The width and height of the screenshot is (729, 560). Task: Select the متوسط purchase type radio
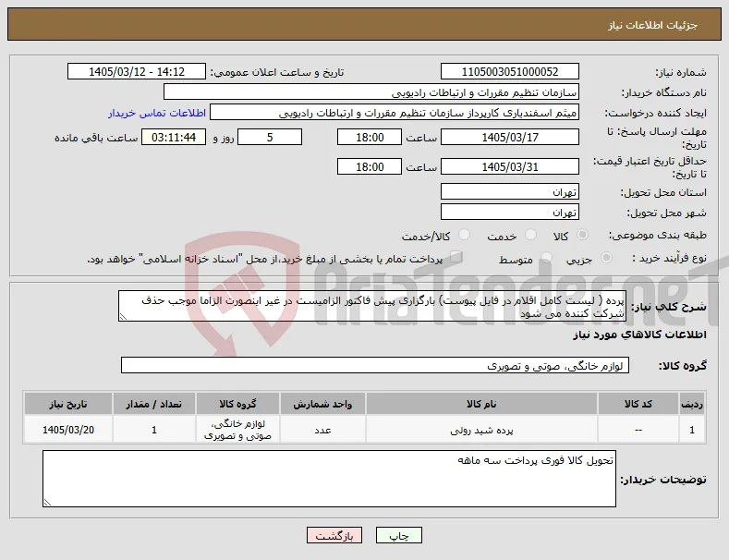coord(546,258)
